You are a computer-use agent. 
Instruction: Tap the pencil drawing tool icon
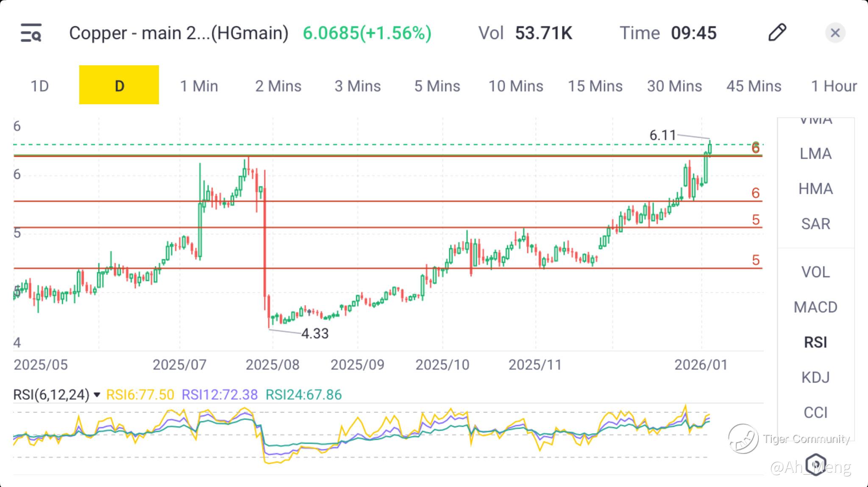[777, 33]
